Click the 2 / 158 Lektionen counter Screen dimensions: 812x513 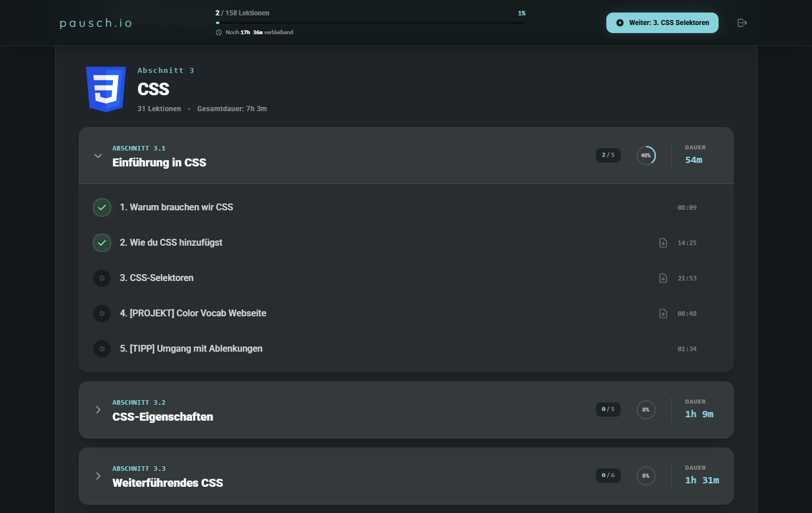click(x=242, y=13)
